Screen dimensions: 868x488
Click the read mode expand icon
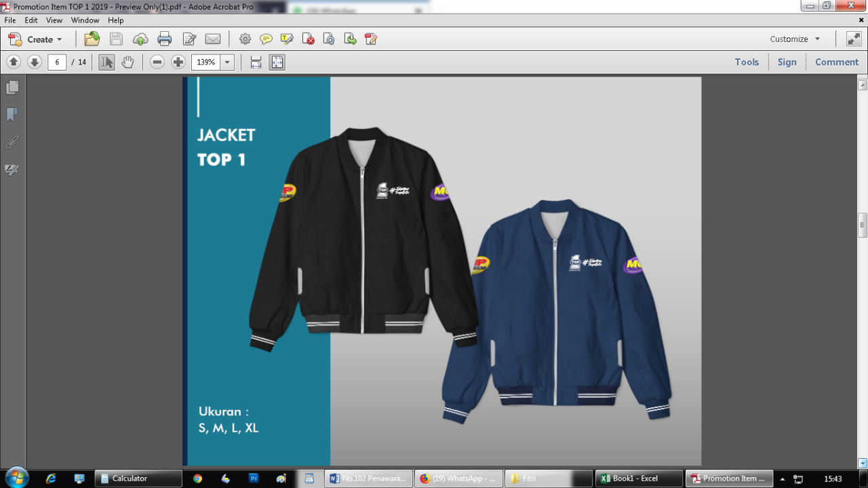tap(854, 39)
